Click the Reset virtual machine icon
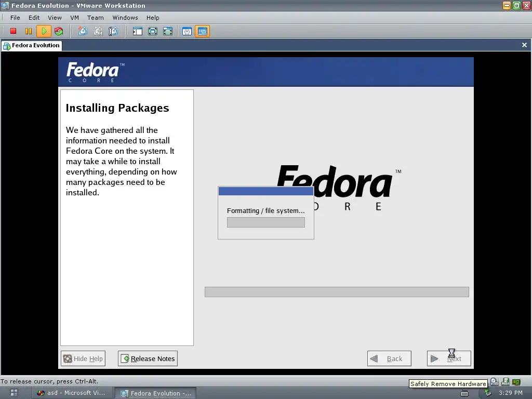The width and height of the screenshot is (532, 399). point(59,31)
